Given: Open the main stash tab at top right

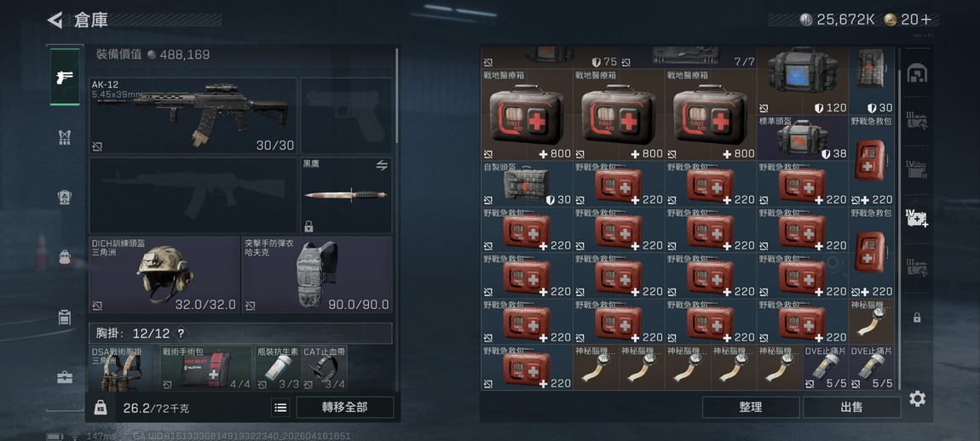Looking at the screenshot, I should pos(917,74).
